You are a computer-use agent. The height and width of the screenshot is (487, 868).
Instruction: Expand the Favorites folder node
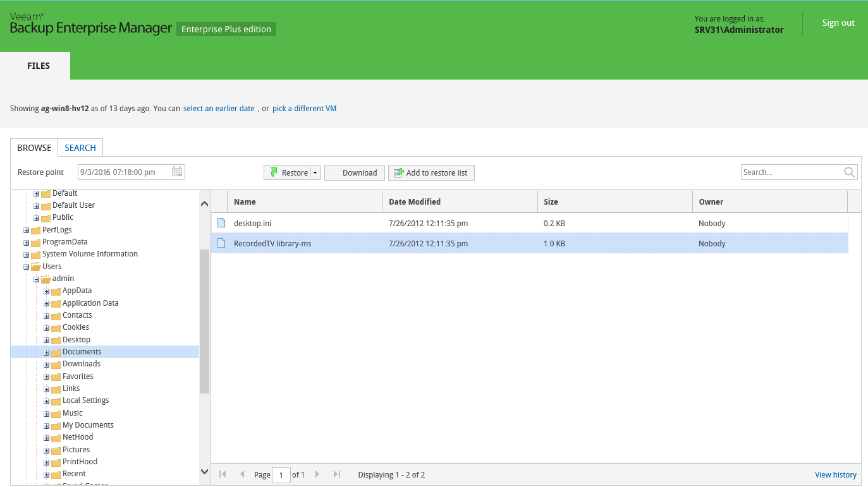47,377
